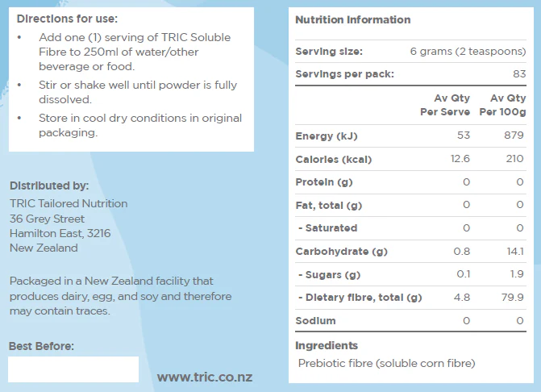The height and width of the screenshot is (392, 541).
Task: Select the Sugars (g) row label
Action: coord(330,275)
